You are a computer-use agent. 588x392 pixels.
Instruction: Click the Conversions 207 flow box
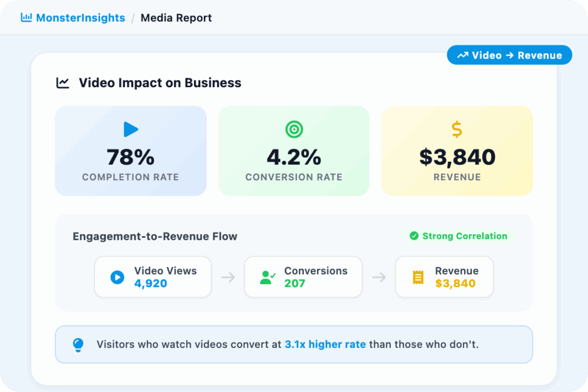pyautogui.click(x=303, y=277)
